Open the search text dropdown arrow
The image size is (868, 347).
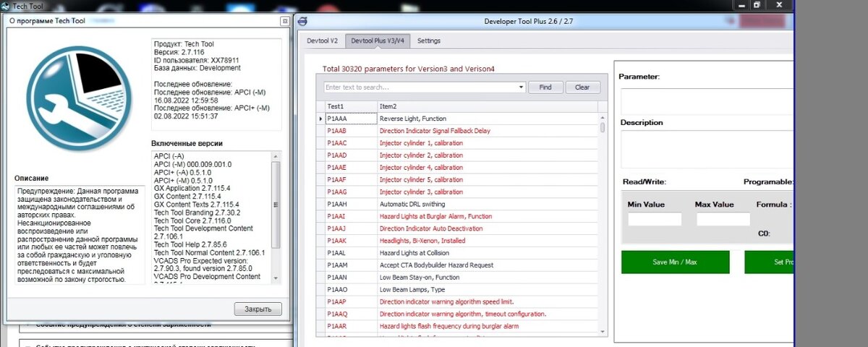(x=522, y=87)
